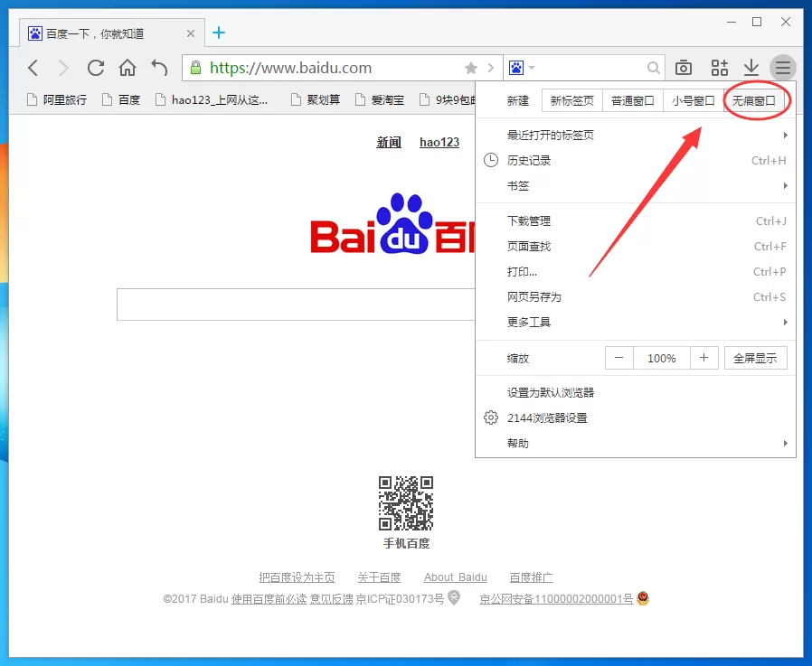Click the 新标签页 button in menu
This screenshot has height=666, width=812.
pos(572,100)
